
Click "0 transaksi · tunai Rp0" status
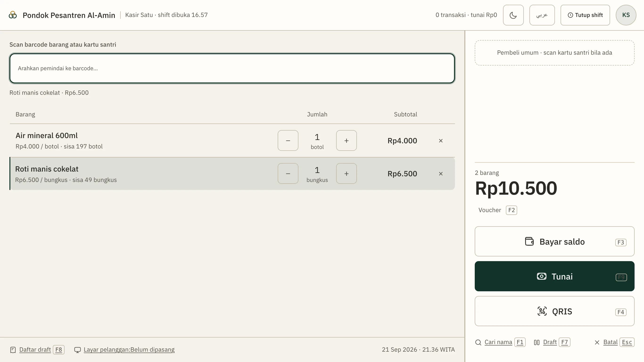point(466,15)
